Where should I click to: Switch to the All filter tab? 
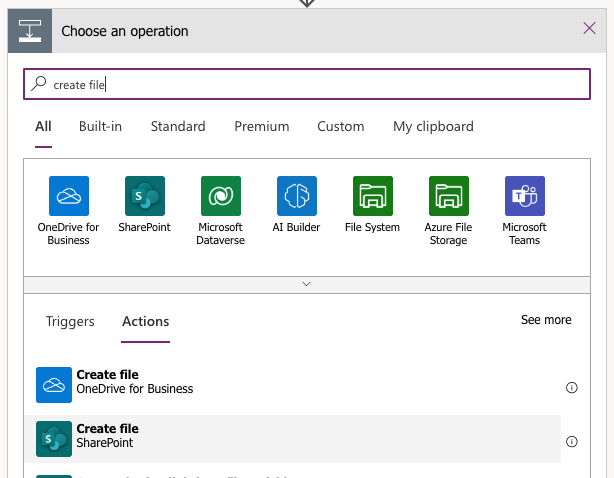coord(43,126)
